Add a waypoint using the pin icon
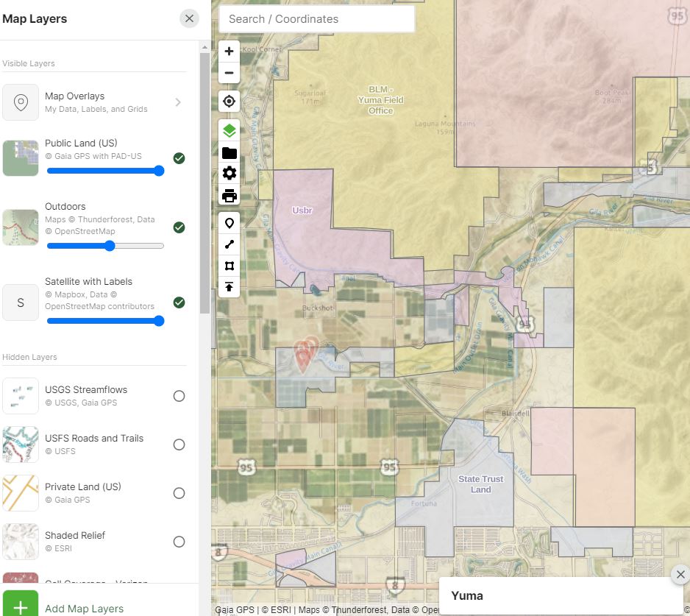 (x=228, y=222)
